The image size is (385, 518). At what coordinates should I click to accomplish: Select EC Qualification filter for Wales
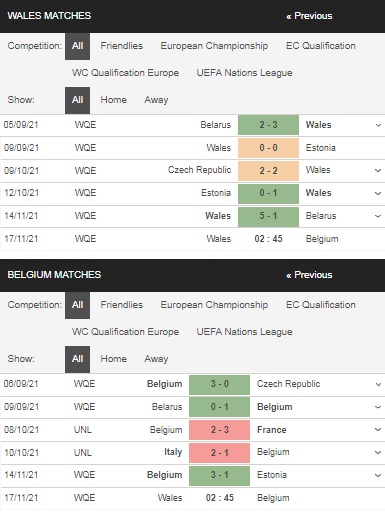click(x=321, y=46)
